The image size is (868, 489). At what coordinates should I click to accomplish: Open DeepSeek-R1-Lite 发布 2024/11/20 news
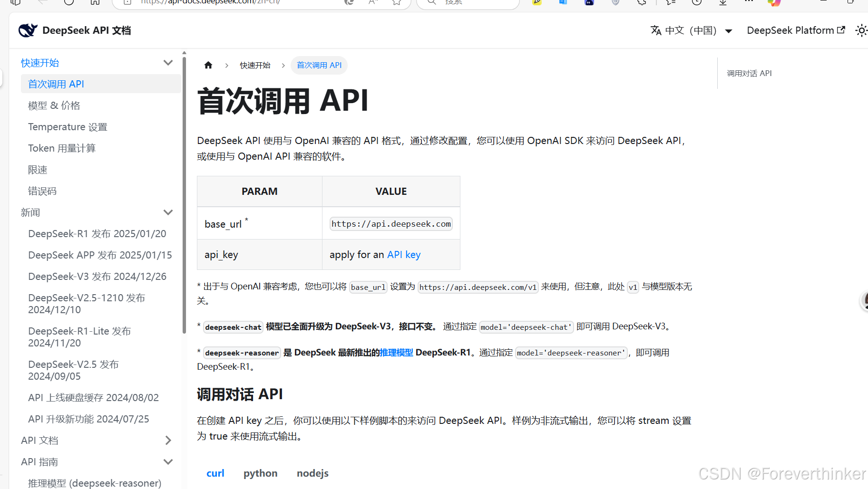click(79, 337)
